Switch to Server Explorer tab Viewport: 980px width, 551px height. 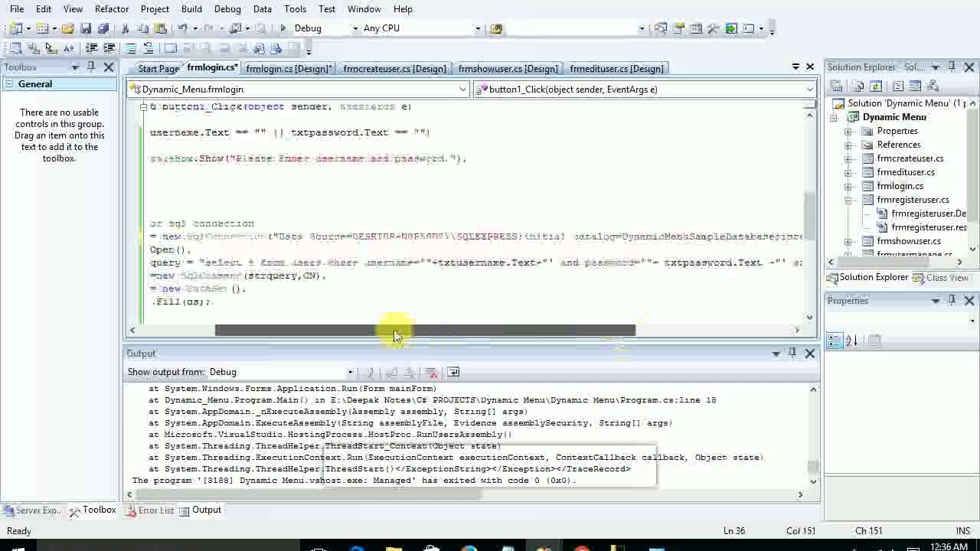pos(32,510)
